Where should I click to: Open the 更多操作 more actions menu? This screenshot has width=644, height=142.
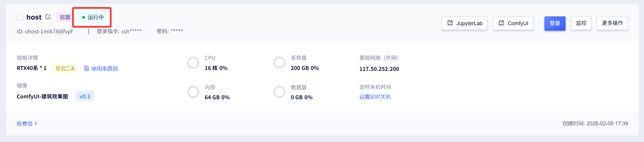click(x=612, y=23)
